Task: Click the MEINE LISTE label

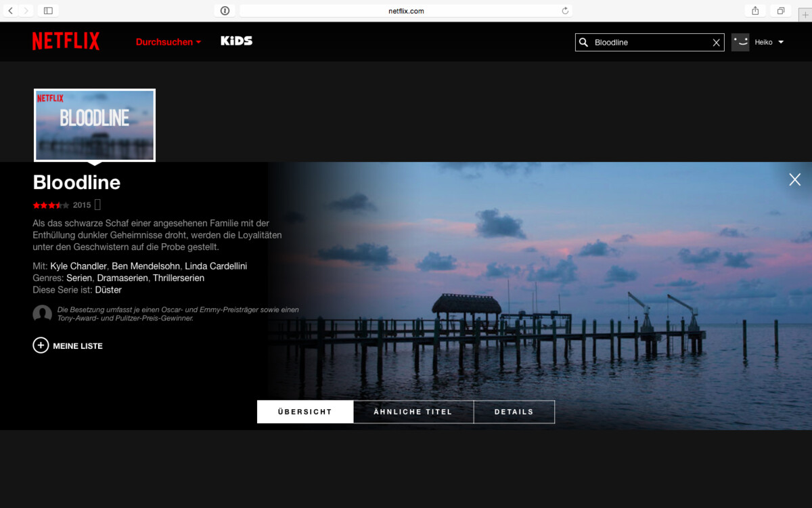Action: click(x=78, y=346)
